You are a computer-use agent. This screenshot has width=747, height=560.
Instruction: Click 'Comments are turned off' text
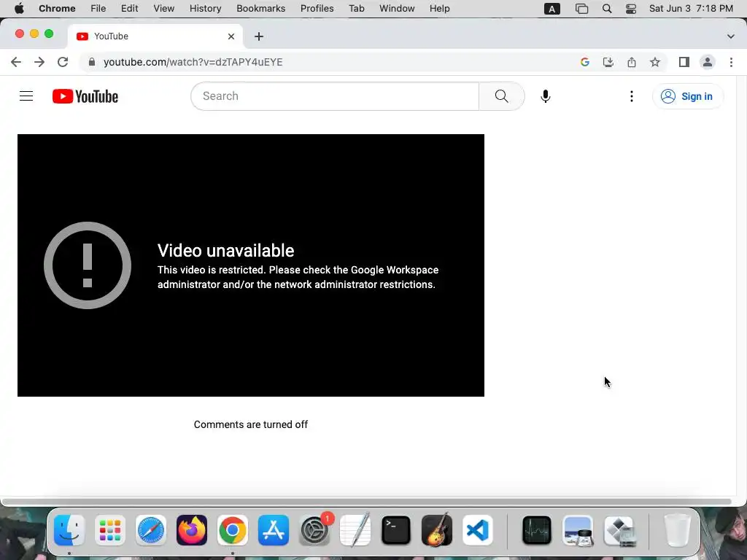tap(251, 424)
